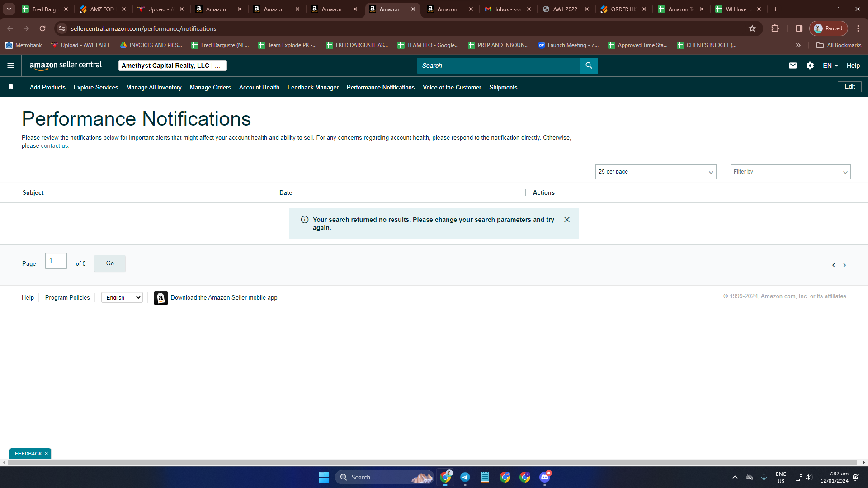Open Chrome extensions puzzle icon
The image size is (868, 488).
(775, 28)
